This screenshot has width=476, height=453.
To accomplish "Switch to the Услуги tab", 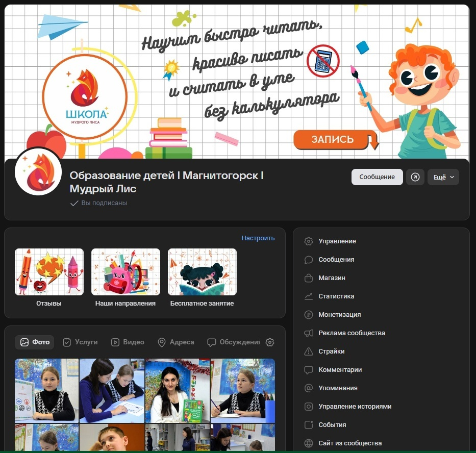I will pos(80,342).
